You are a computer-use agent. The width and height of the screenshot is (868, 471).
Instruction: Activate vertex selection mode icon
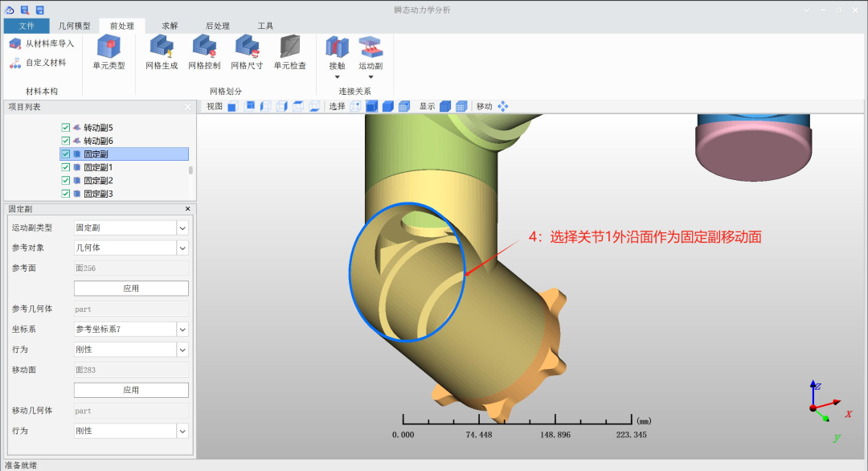click(x=355, y=106)
